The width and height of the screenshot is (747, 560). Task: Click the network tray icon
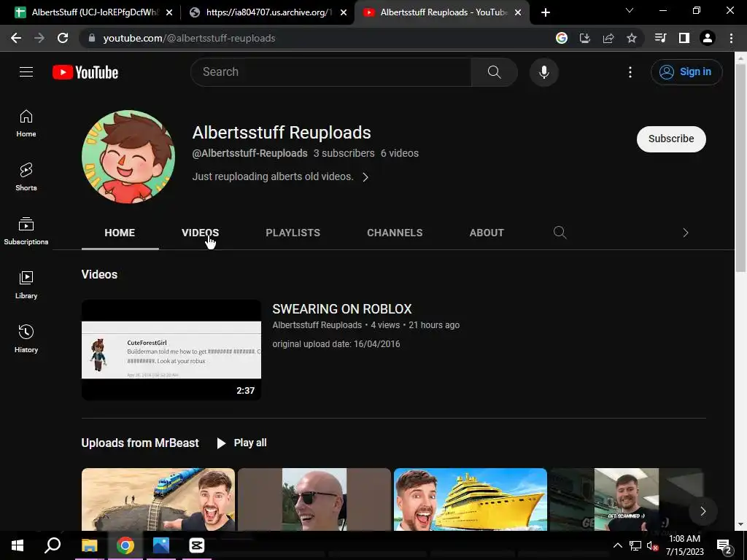[x=635, y=545]
